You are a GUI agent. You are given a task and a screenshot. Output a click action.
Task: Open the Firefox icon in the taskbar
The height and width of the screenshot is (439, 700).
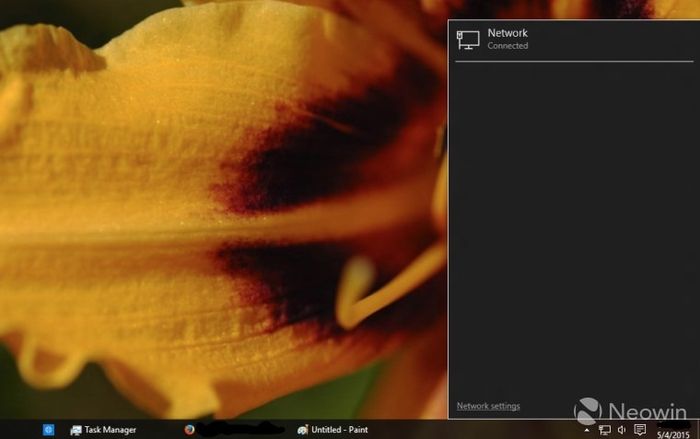(x=189, y=430)
